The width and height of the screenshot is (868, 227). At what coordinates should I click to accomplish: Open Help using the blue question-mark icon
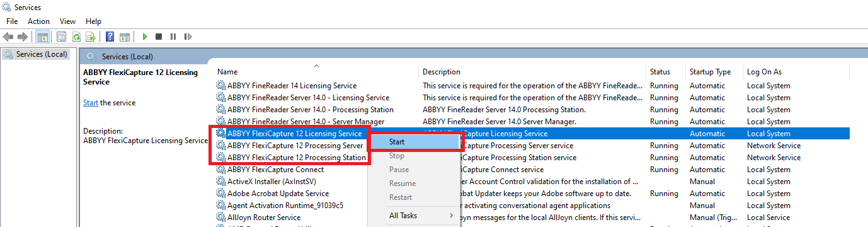110,37
